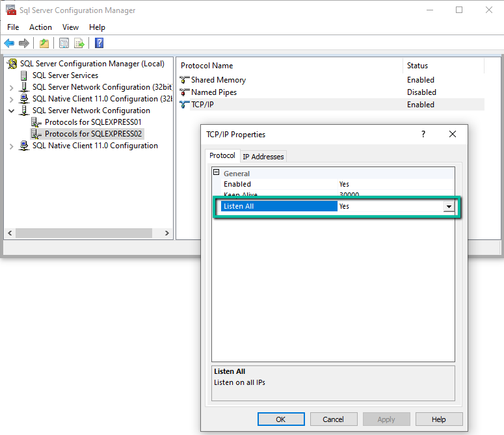Click the blue Help question mark icon
Image resolution: width=504 pixels, height=435 pixels.
[99, 44]
